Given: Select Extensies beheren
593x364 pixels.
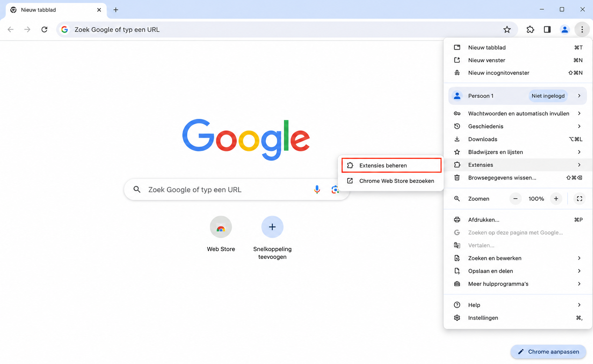Looking at the screenshot, I should (391, 166).
